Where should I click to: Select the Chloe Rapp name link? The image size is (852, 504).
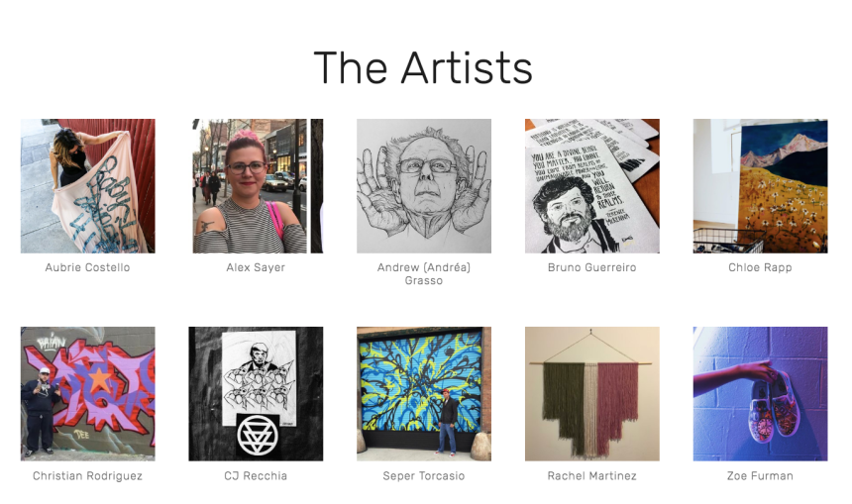tap(760, 267)
